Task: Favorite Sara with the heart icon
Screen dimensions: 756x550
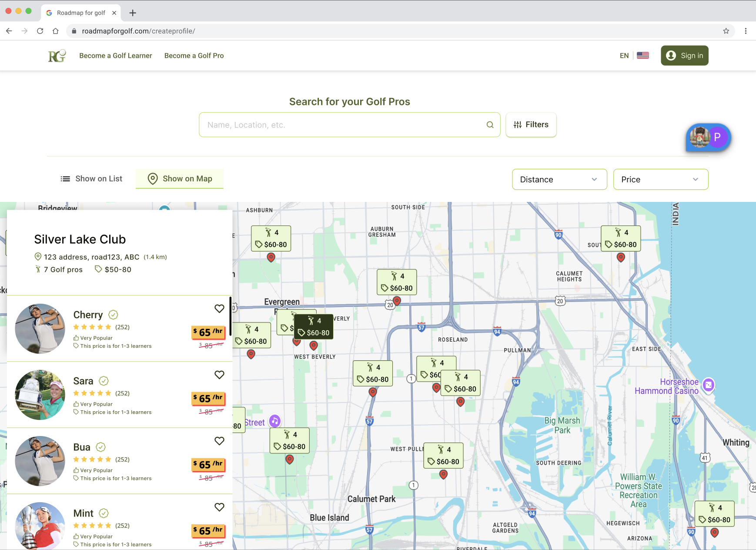Action: 219,375
